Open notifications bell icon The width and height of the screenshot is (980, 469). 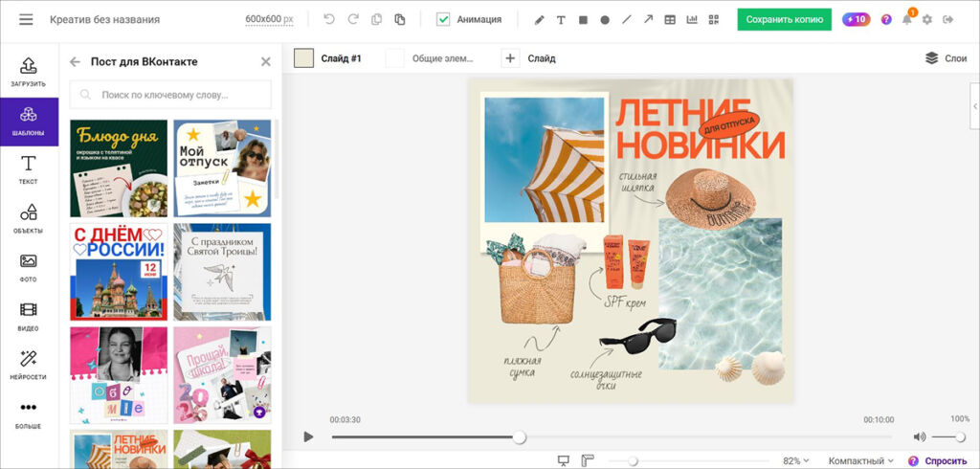pos(907,19)
